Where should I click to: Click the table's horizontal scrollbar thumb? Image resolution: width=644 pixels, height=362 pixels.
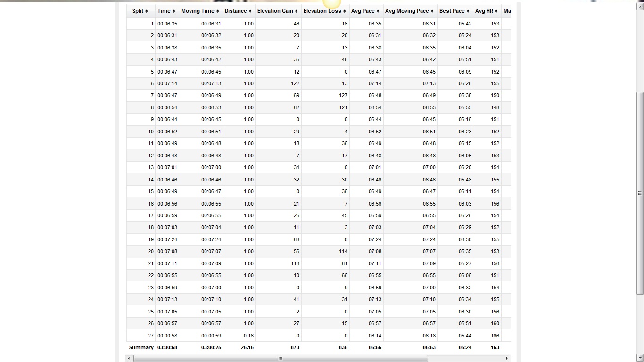pyautogui.click(x=280, y=359)
